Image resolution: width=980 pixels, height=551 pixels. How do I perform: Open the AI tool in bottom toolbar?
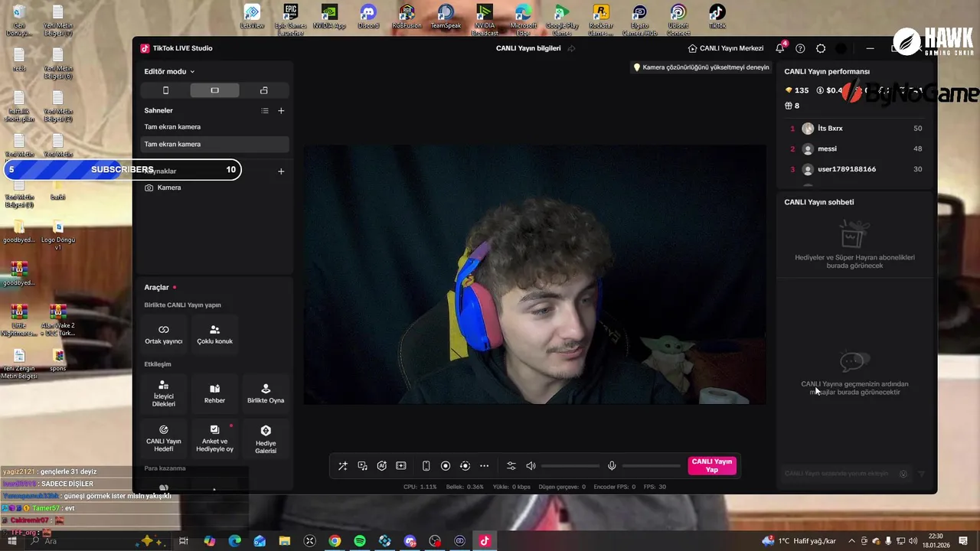[x=381, y=466]
